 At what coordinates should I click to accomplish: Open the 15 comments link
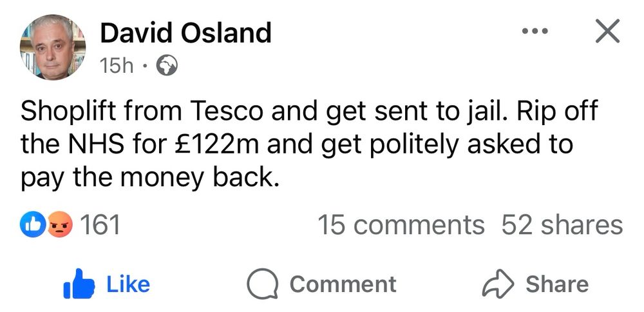(x=401, y=225)
